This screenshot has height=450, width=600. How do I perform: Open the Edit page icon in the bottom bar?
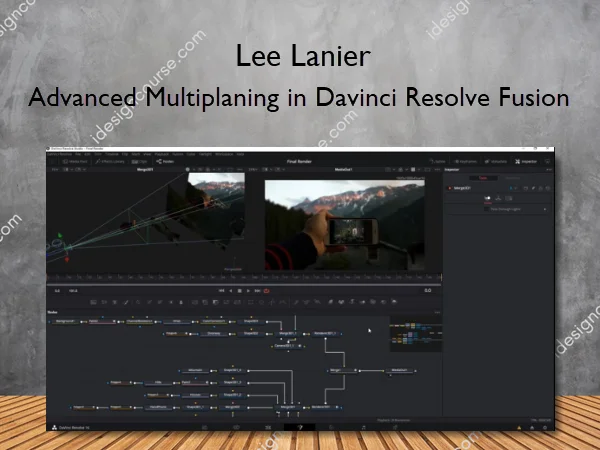pyautogui.click(x=268, y=427)
